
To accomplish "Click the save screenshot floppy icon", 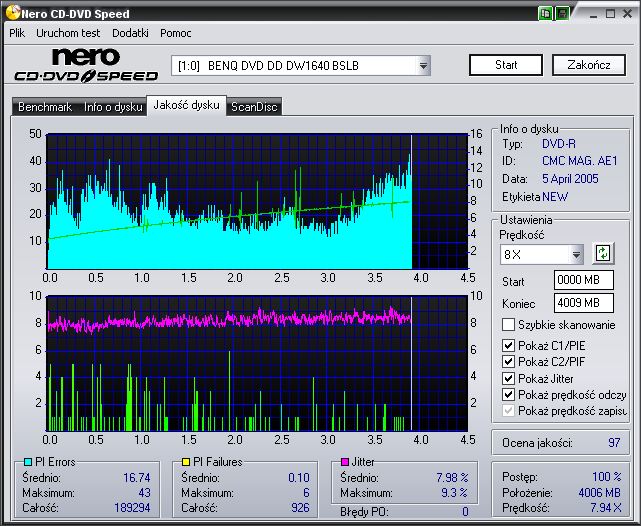I will 562,13.
